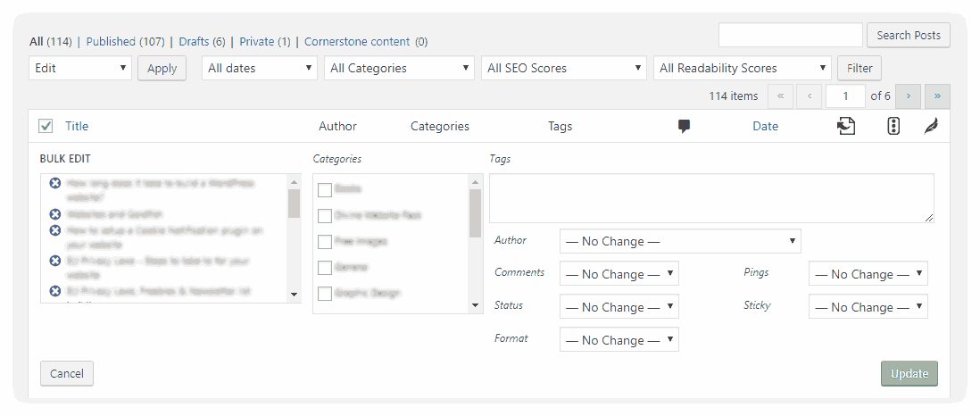
Task: Expand the All SEO Scores dropdown
Action: pos(563,68)
